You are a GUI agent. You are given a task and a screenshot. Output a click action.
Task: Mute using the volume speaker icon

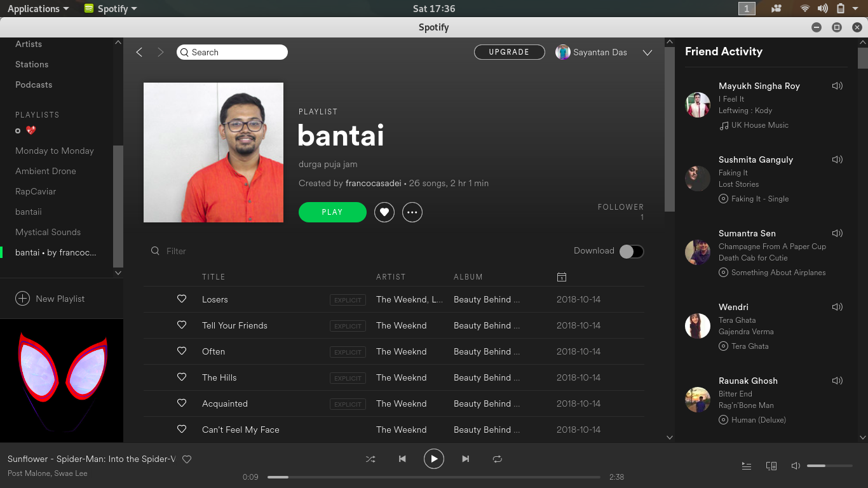tap(796, 466)
